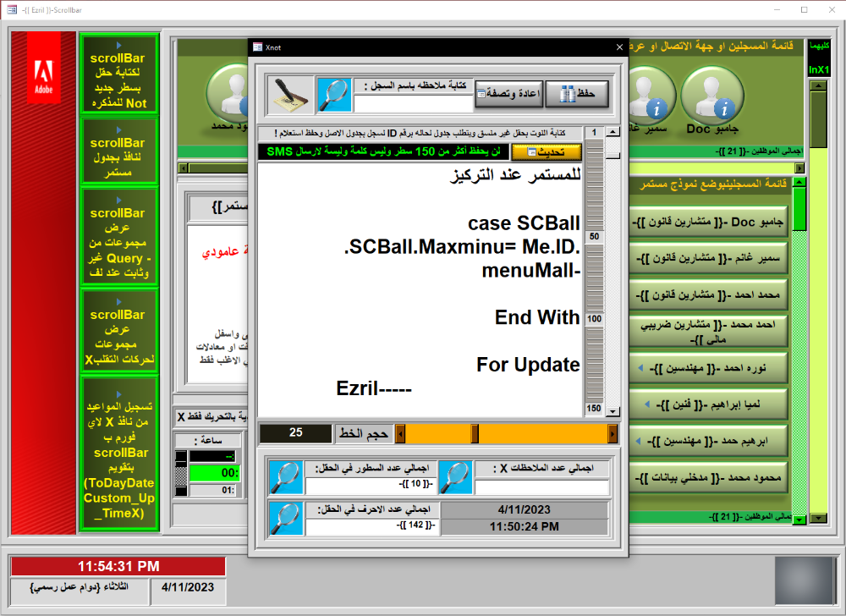Type in the record name note field
The width and height of the screenshot is (846, 616).
tap(412, 103)
